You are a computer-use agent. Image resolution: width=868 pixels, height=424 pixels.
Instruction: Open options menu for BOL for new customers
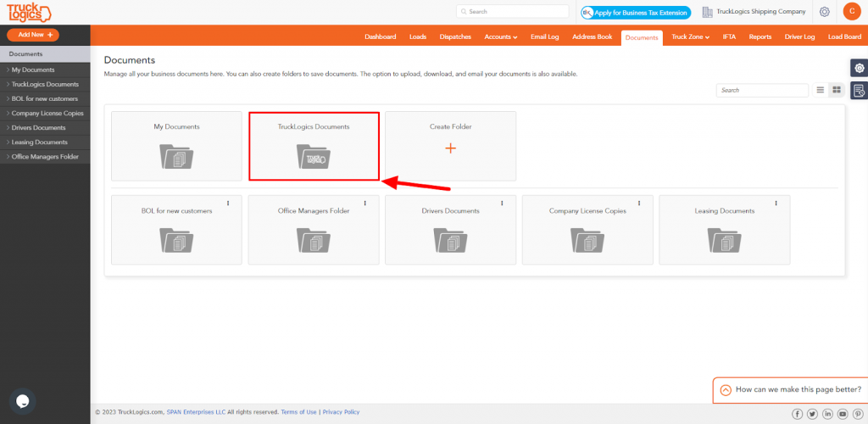click(227, 204)
